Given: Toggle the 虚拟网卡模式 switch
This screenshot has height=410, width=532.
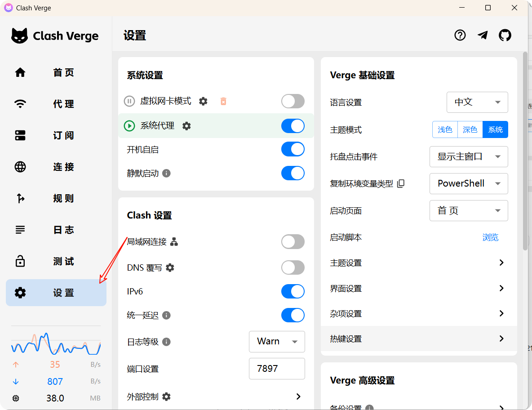Looking at the screenshot, I should click(x=293, y=101).
